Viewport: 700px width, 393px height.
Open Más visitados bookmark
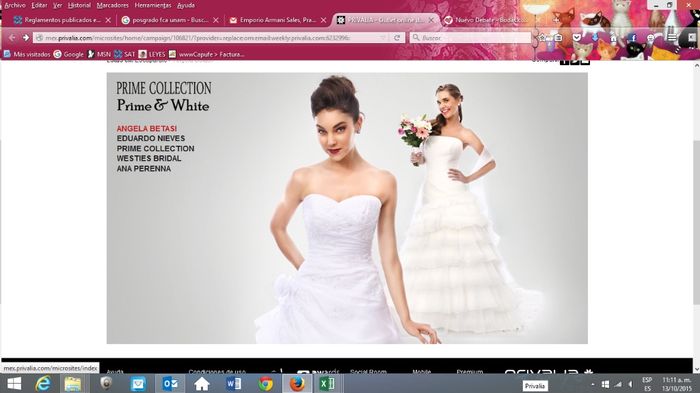pyautogui.click(x=27, y=54)
